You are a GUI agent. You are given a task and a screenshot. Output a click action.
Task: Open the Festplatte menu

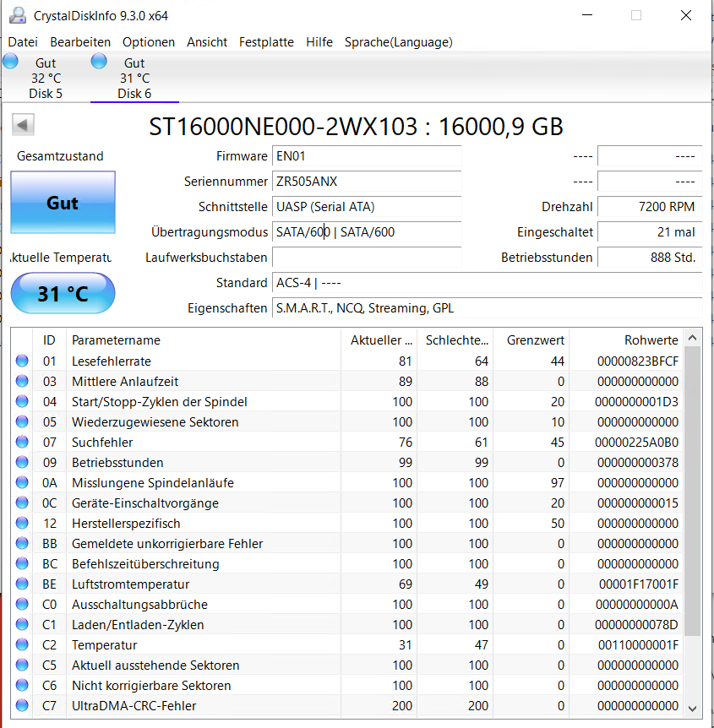point(266,42)
